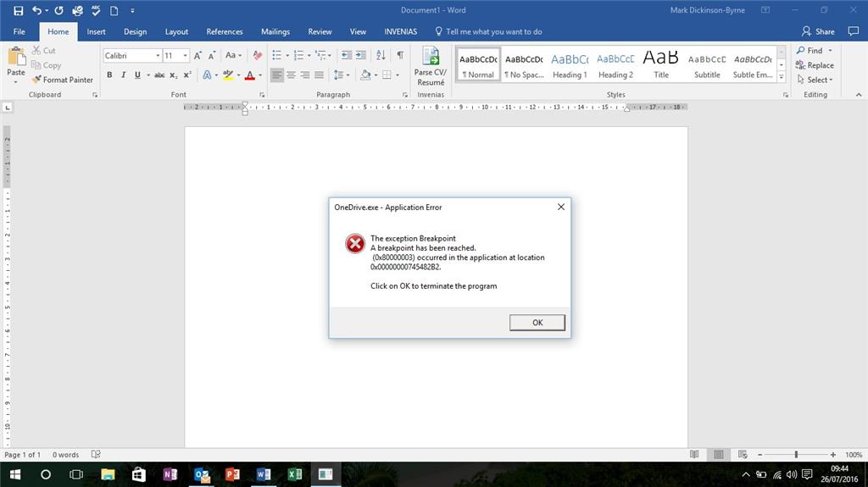Screen dimensions: 868x487
Task: Click the Share button
Action: (x=818, y=31)
